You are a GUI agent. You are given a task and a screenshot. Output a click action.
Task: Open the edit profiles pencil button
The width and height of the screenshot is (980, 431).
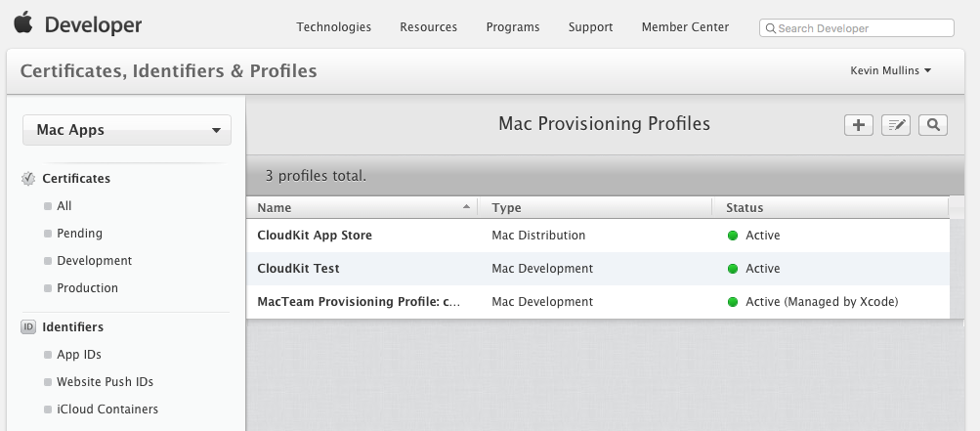896,125
